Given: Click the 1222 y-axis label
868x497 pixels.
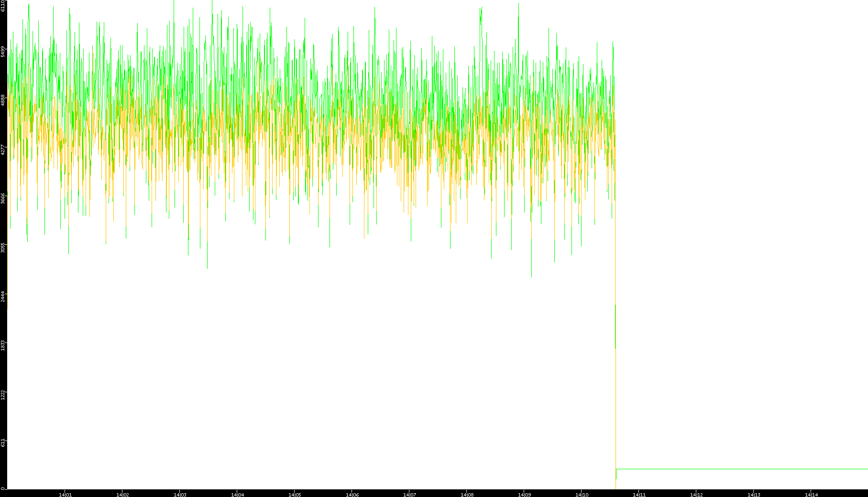Looking at the screenshot, I should [x=3, y=394].
